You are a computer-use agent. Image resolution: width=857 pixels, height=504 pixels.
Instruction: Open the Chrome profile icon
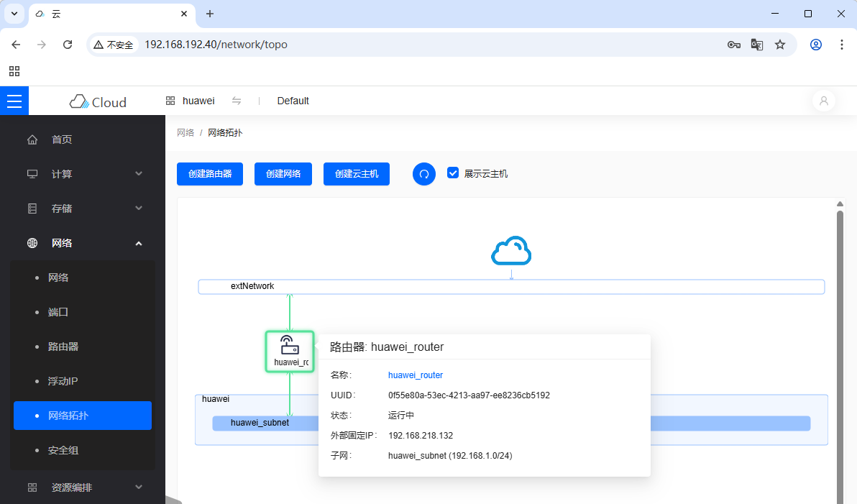pyautogui.click(x=816, y=45)
